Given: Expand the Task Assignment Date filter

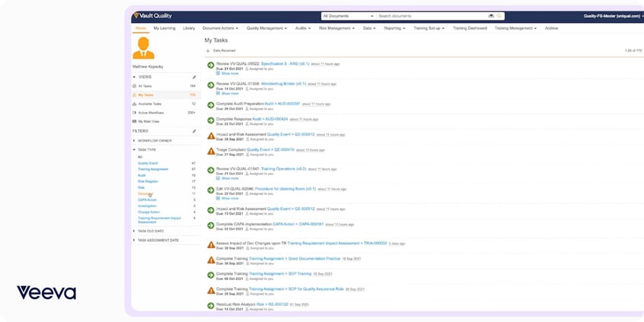Looking at the screenshot, I should 134,241.
